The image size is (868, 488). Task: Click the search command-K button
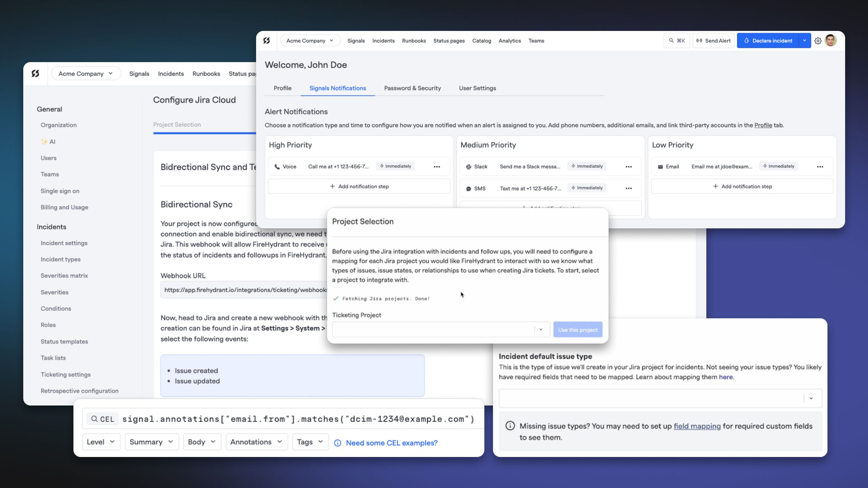pyautogui.click(x=677, y=41)
